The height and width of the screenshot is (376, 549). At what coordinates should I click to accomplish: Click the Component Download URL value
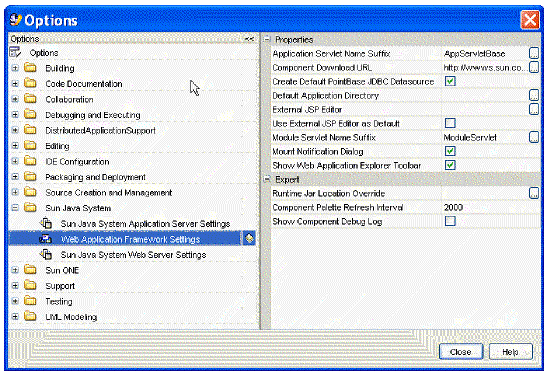click(x=485, y=68)
